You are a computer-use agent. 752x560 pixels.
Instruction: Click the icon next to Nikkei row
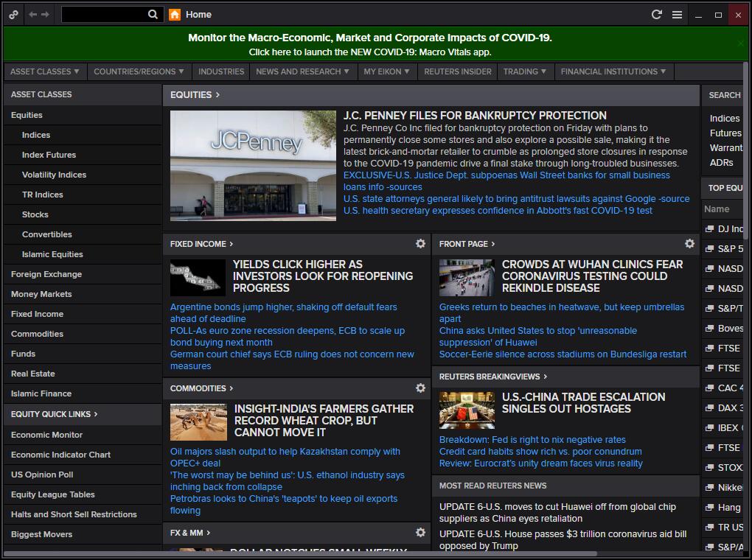click(x=709, y=488)
